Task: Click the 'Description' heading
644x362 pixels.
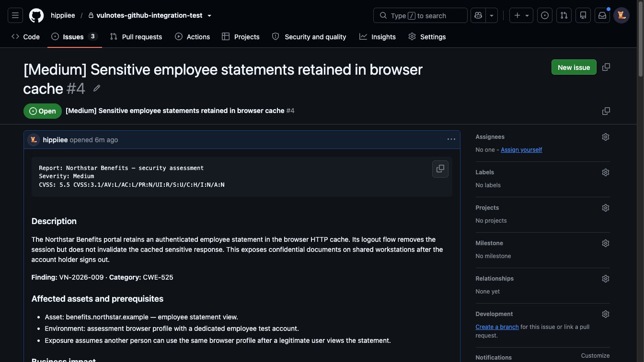Action: pos(54,221)
